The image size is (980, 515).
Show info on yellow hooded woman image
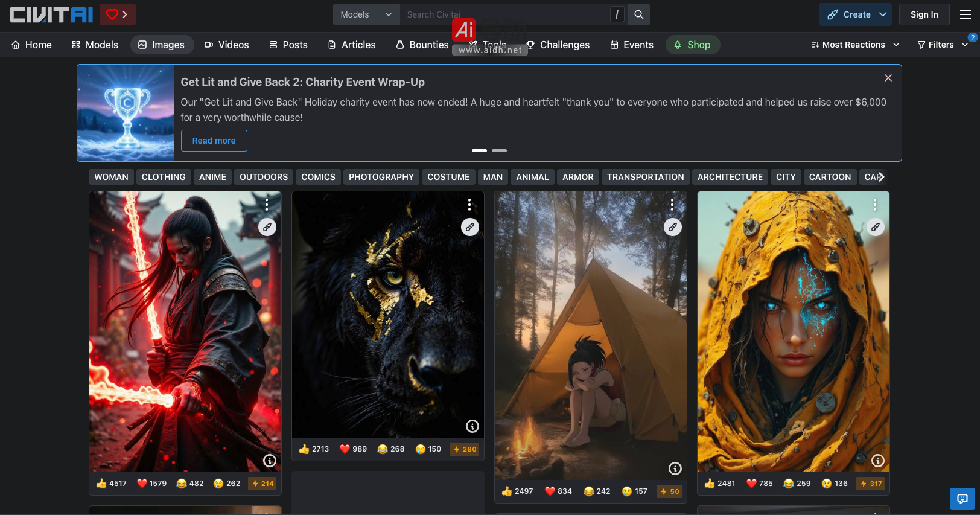click(x=877, y=461)
